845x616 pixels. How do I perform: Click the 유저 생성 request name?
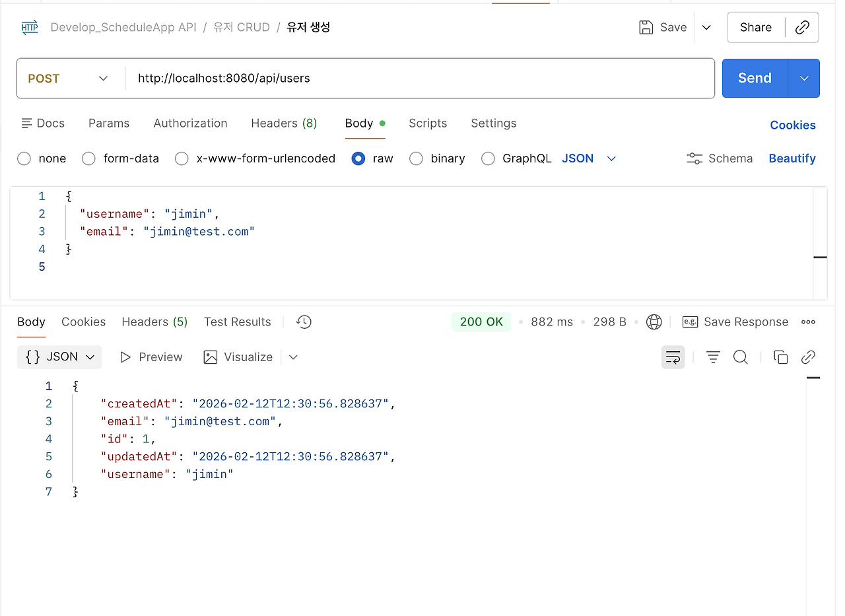308,27
